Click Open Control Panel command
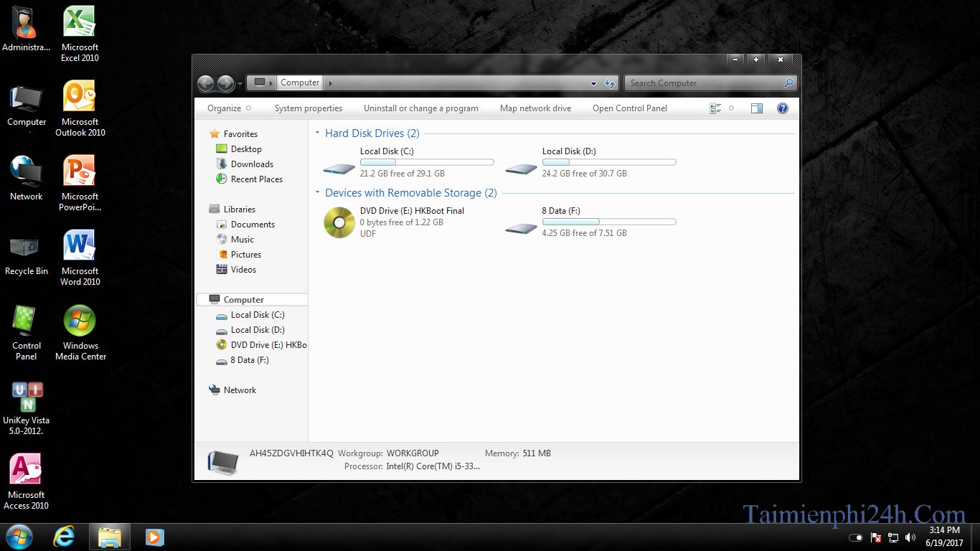The image size is (980, 551). pyautogui.click(x=630, y=108)
